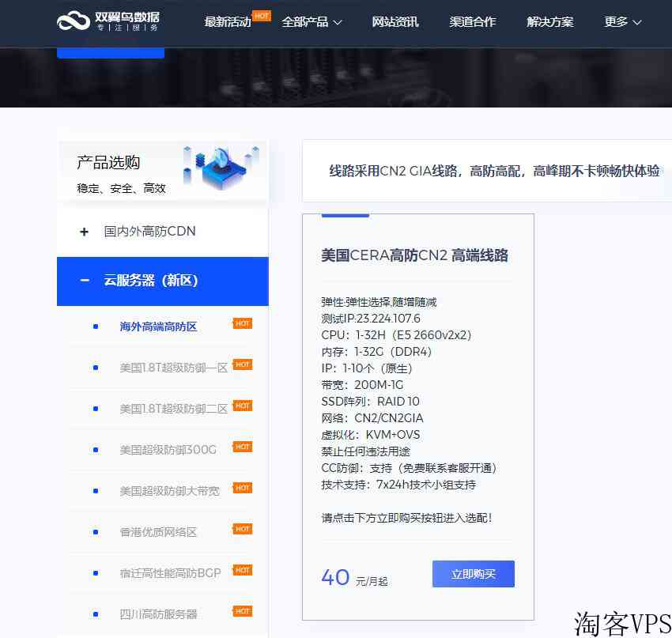
Task: Click the CN2 GIA线路 banner headline
Action: coord(494,171)
